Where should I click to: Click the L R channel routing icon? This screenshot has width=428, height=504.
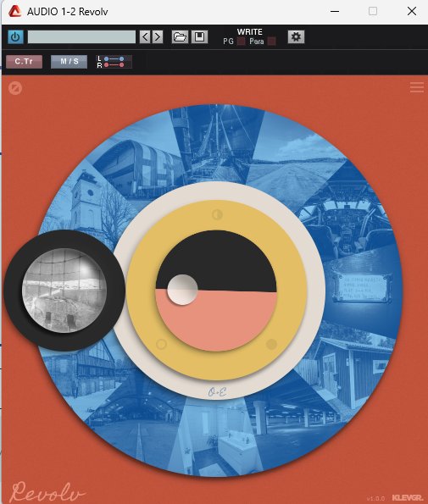114,62
